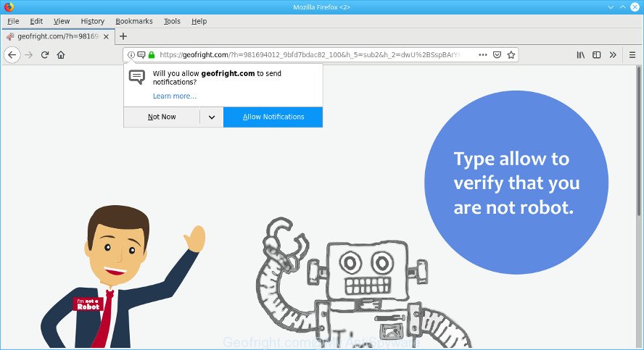Reload the current page
Viewport: 644px width, 350px height.
coord(45,55)
